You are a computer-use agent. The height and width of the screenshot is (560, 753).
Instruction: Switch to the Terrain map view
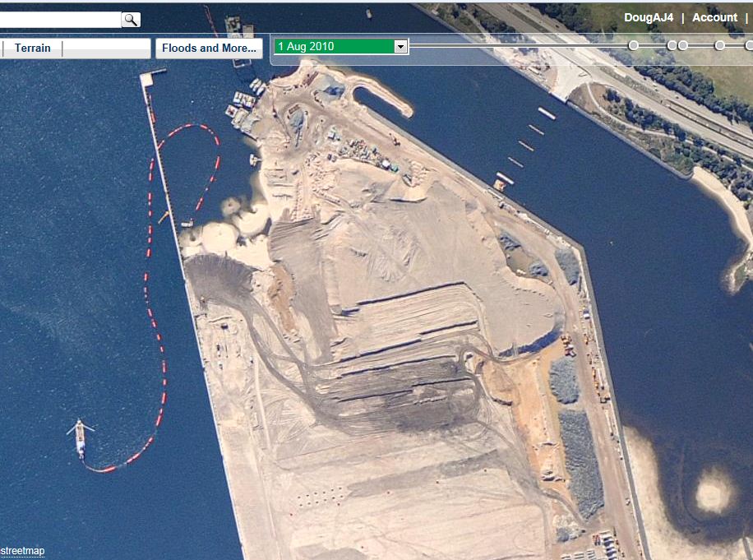pos(32,49)
